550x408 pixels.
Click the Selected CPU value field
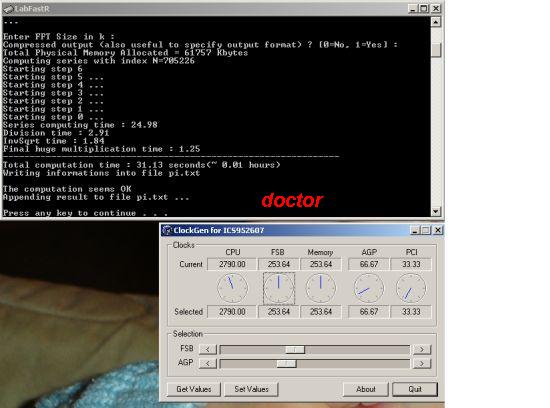pyautogui.click(x=232, y=312)
